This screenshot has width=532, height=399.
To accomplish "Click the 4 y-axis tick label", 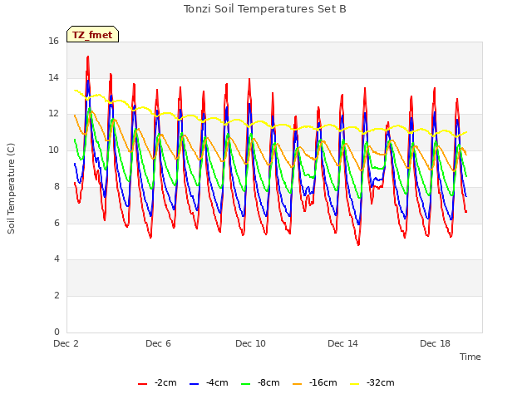I will (57, 259).
